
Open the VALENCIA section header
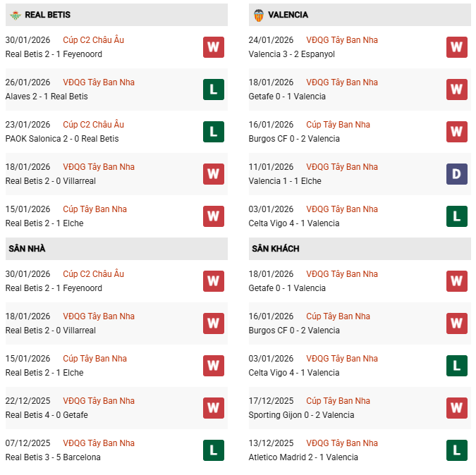[288, 15]
